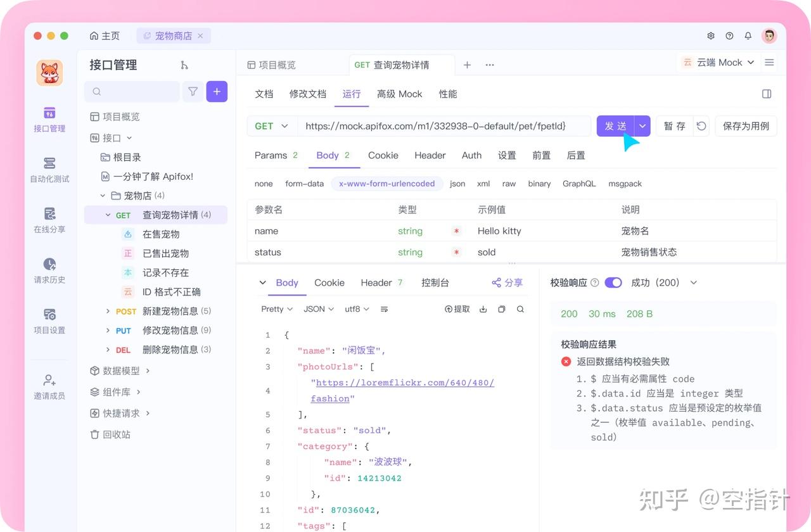Switch to the Auth tab

(471, 155)
